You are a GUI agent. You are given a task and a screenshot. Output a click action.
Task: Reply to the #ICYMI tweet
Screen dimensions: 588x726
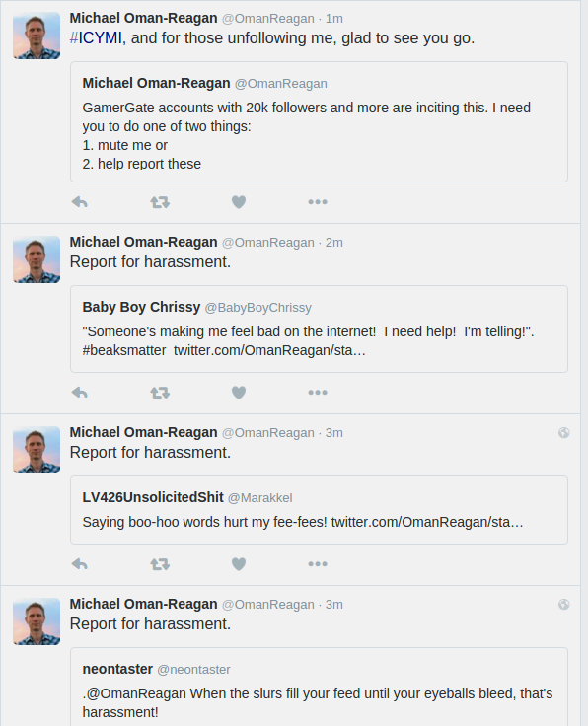(80, 202)
